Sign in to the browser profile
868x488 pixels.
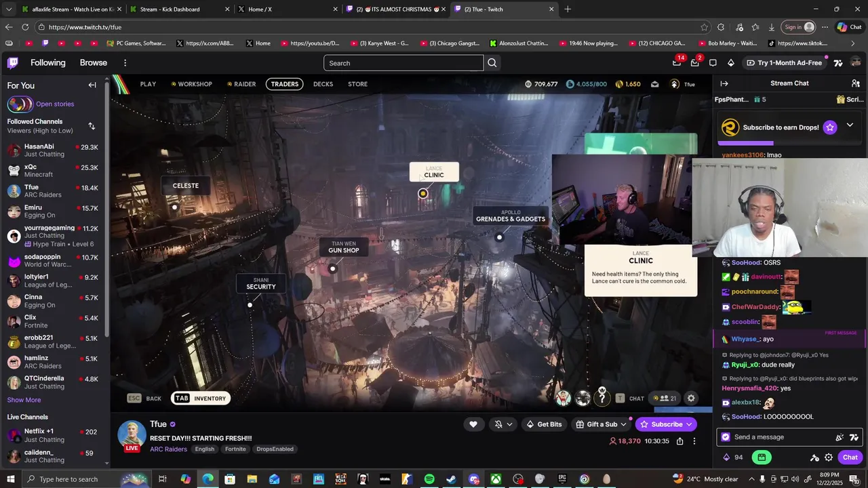pos(799,27)
